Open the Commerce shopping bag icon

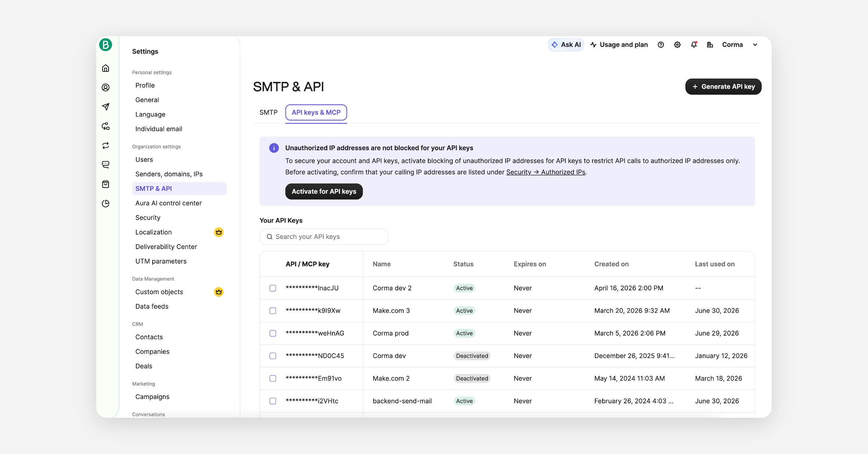coord(106,184)
